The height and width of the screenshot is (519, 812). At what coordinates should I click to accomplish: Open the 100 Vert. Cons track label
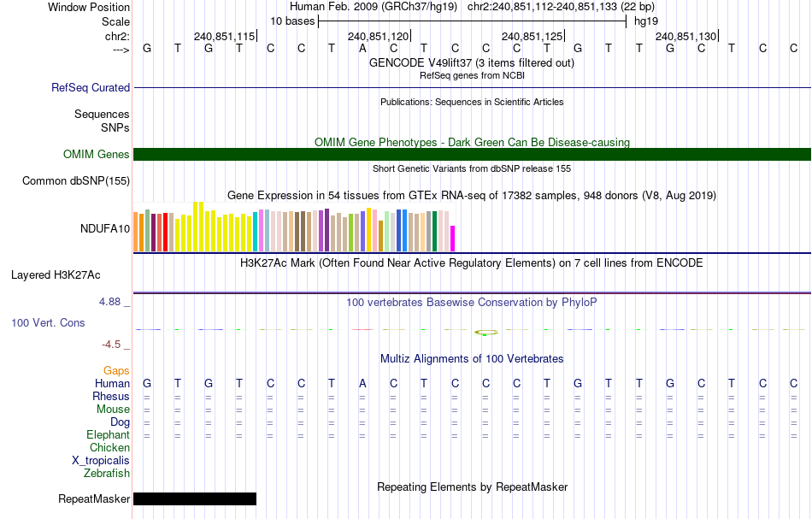[48, 322]
